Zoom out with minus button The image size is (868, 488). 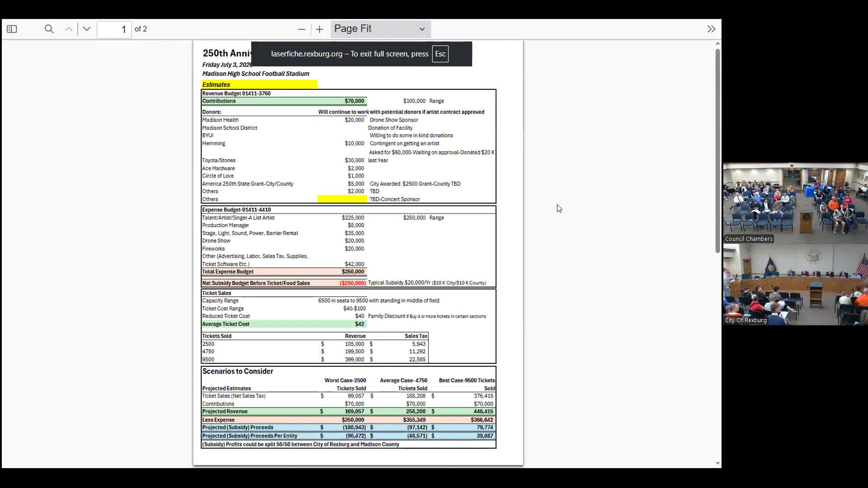coord(302,29)
